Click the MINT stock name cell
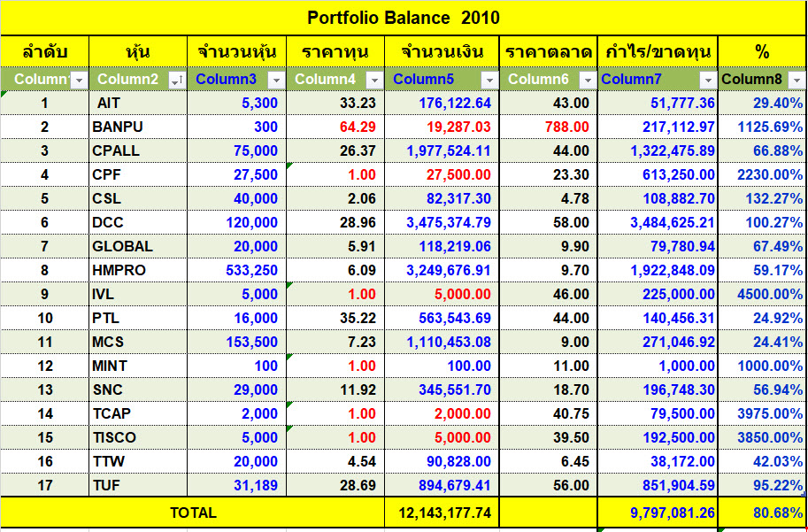The image size is (808, 532). 138,366
